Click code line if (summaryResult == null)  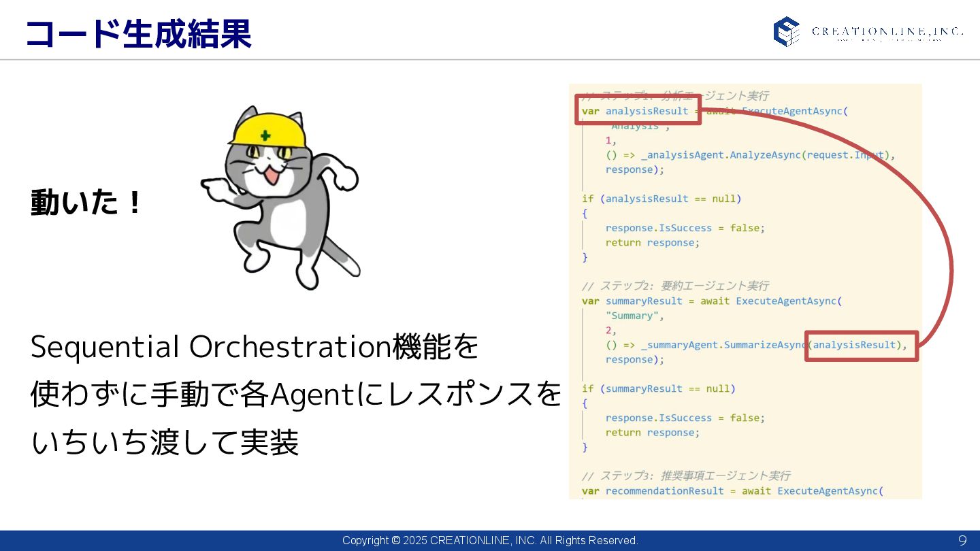(x=659, y=388)
